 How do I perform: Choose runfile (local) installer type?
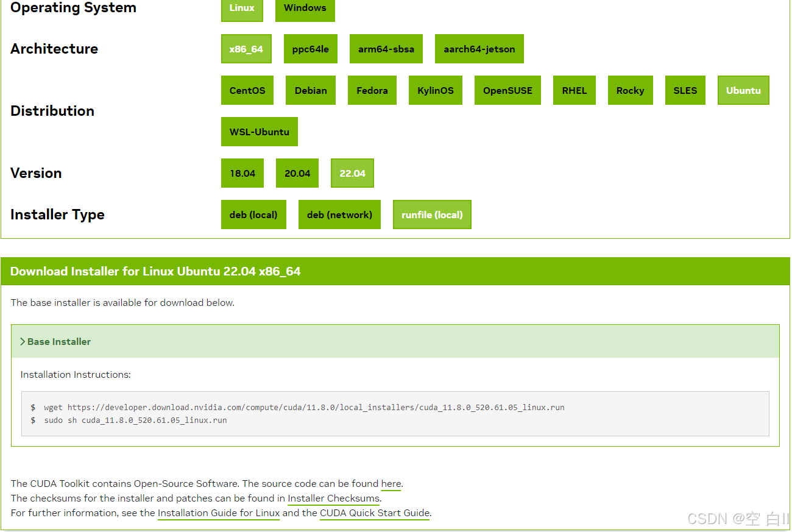coord(432,215)
